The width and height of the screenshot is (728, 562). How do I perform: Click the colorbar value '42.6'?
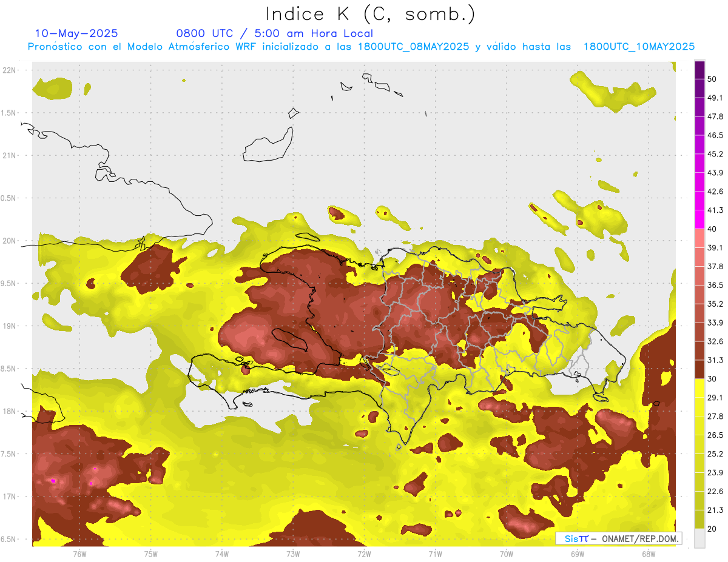click(x=715, y=192)
